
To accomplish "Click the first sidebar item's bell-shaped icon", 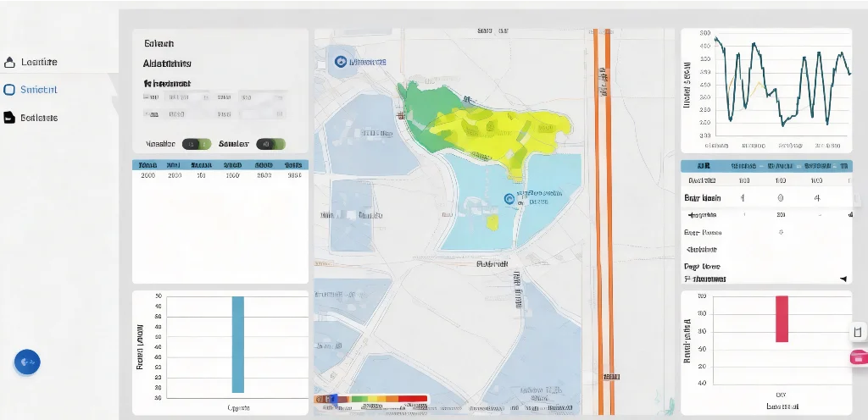I will click(10, 62).
